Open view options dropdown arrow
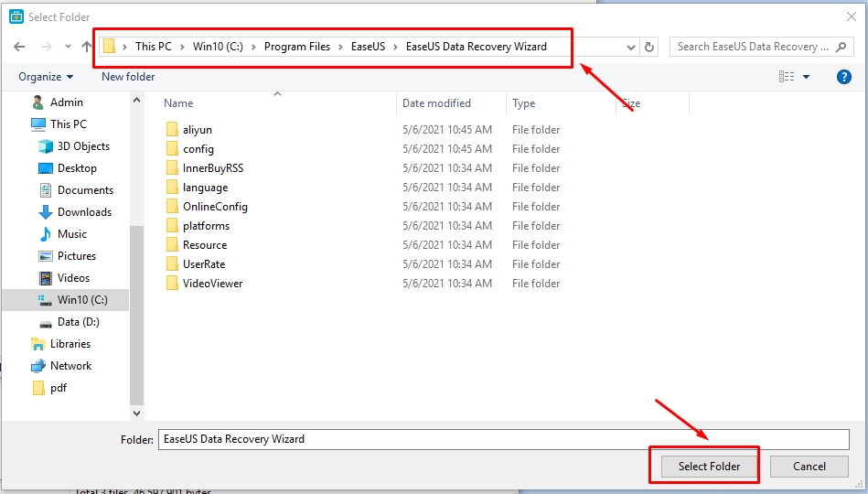This screenshot has width=868, height=494. (x=806, y=77)
